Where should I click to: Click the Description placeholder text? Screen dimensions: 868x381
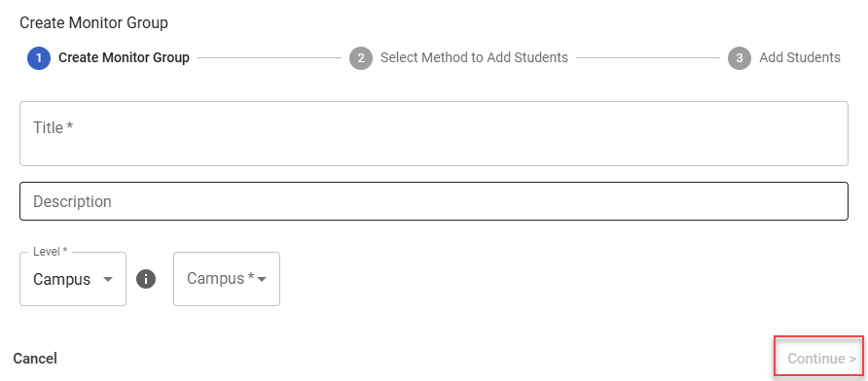coord(73,201)
